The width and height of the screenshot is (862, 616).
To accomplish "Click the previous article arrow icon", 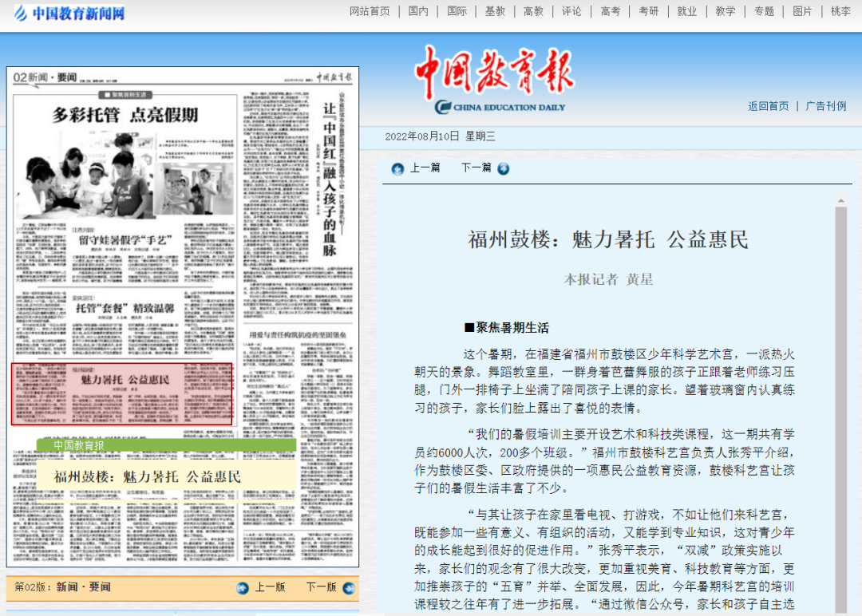I will point(397,168).
